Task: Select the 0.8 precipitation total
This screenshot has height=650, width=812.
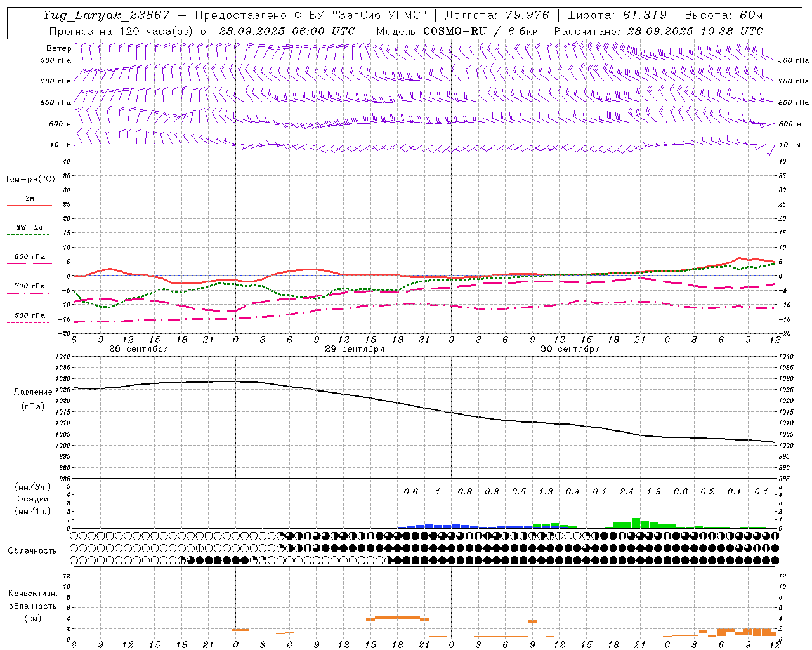Action: pyautogui.click(x=465, y=492)
